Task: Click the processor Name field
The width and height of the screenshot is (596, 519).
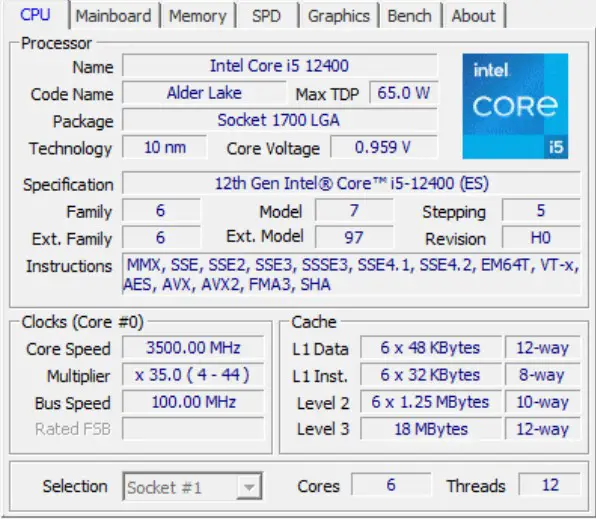Action: 280,66
